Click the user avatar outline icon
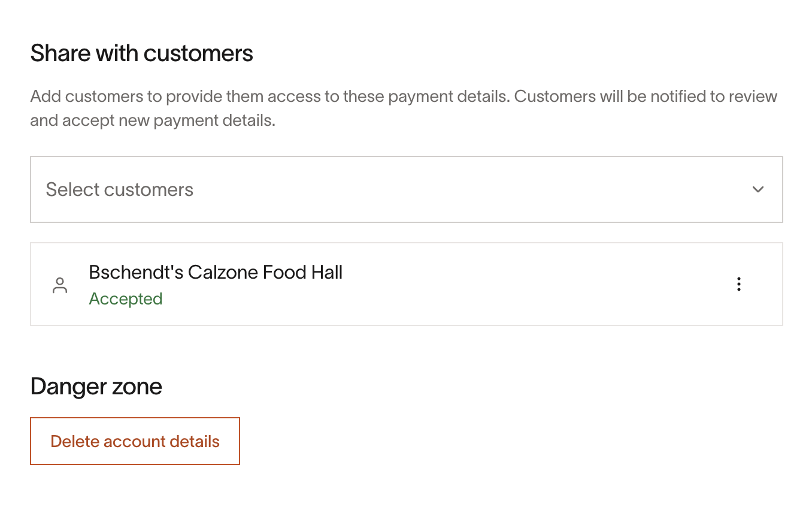Image resolution: width=812 pixels, height=513 pixels. pyautogui.click(x=60, y=285)
